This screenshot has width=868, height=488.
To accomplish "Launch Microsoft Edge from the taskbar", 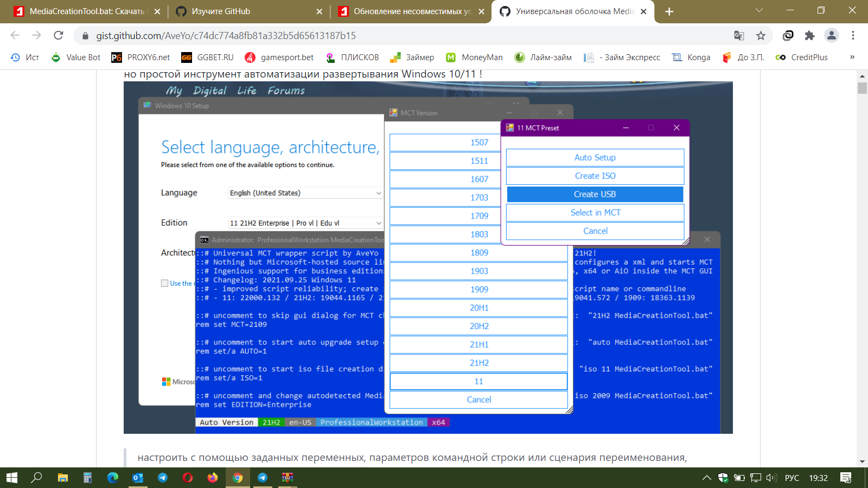I will point(113,478).
